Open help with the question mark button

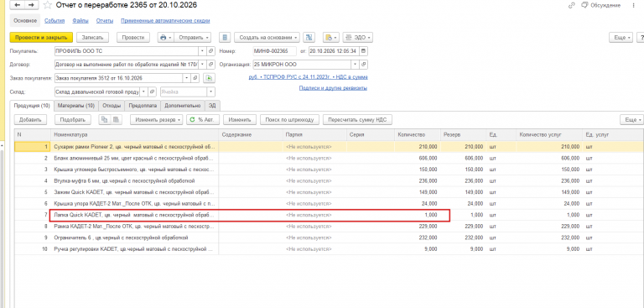[x=641, y=38]
